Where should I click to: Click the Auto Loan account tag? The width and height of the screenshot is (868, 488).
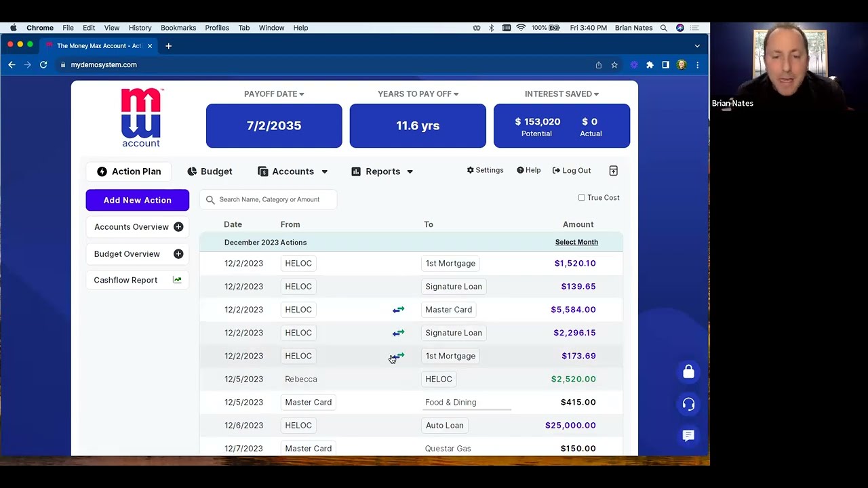point(444,426)
